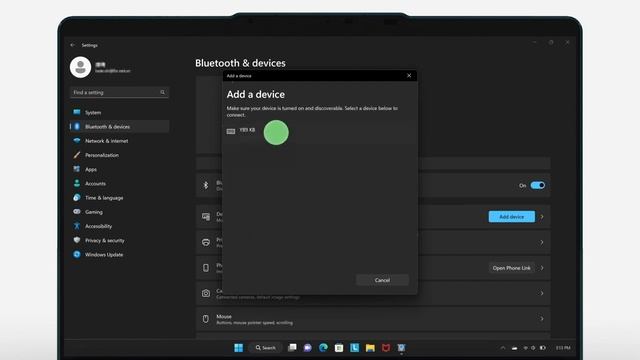Open Task View from the taskbar
Viewport: 640px width, 360px height.
292,348
